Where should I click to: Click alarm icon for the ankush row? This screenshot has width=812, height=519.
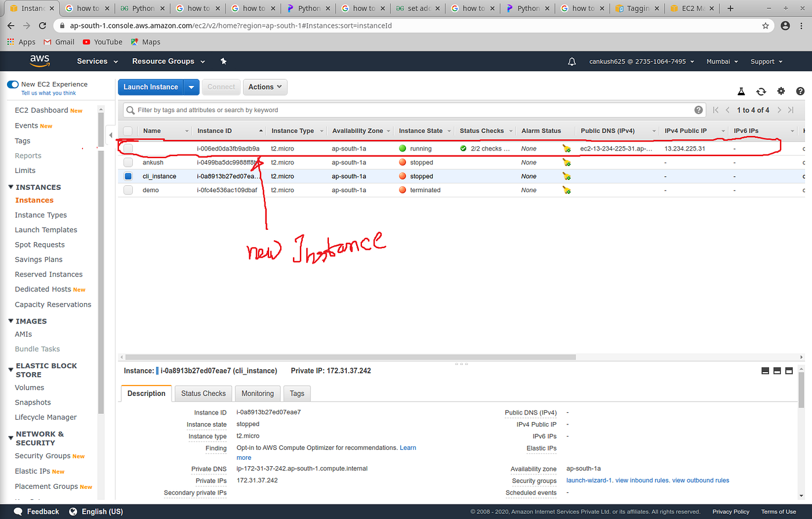click(x=567, y=163)
